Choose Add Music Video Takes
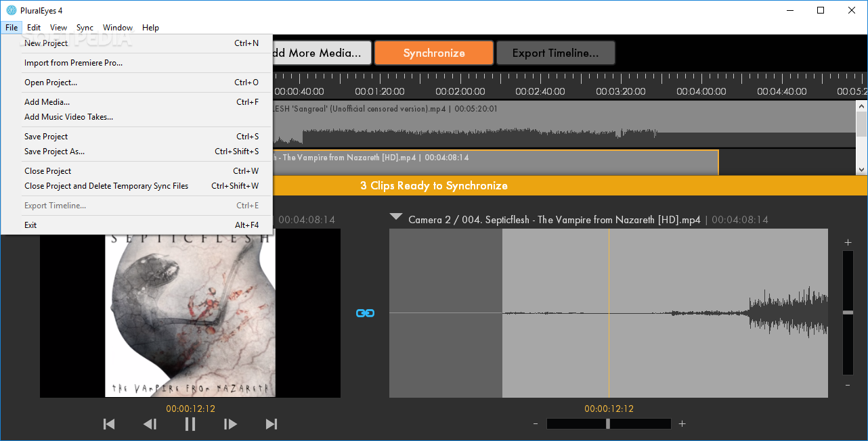 [137, 117]
